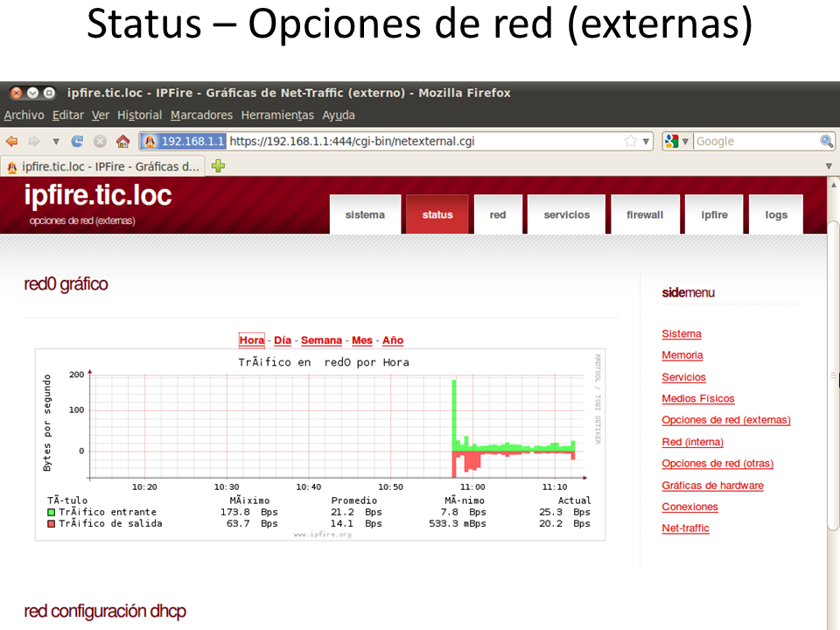Open the Marcadores menu
The width and height of the screenshot is (840, 630).
pos(201,115)
